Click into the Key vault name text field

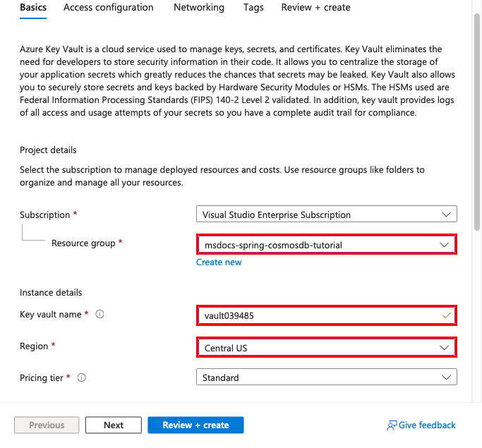318,315
